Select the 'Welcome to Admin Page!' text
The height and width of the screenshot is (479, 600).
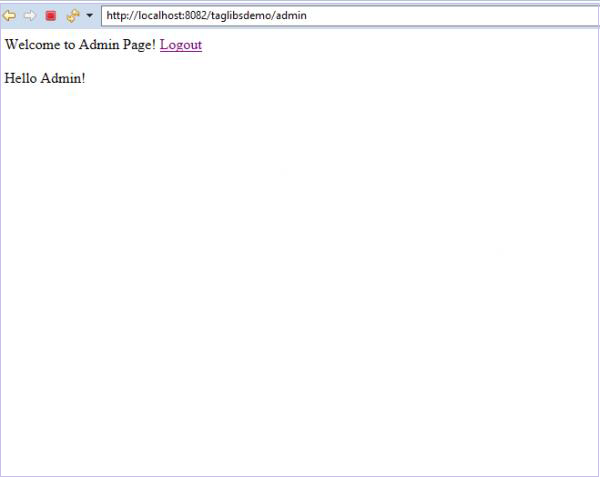coord(80,45)
